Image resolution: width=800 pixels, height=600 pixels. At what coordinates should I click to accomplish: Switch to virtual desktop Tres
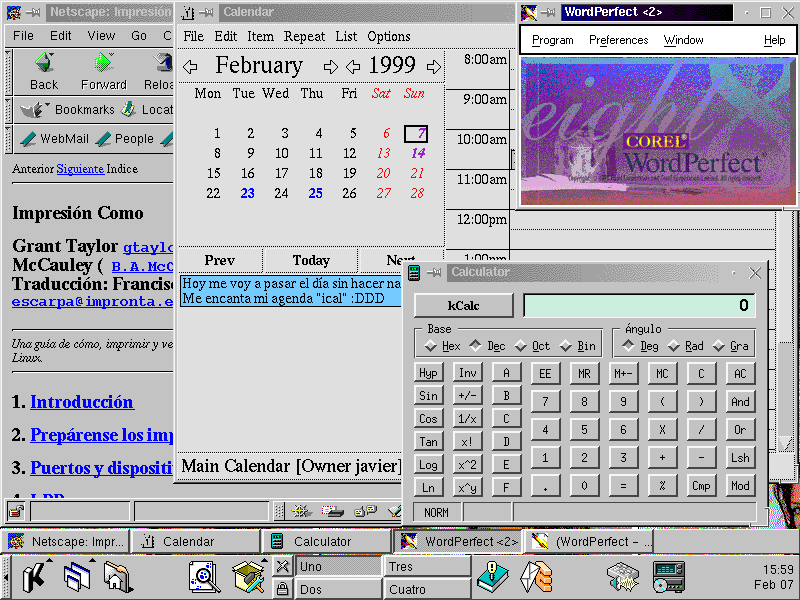pos(427,567)
